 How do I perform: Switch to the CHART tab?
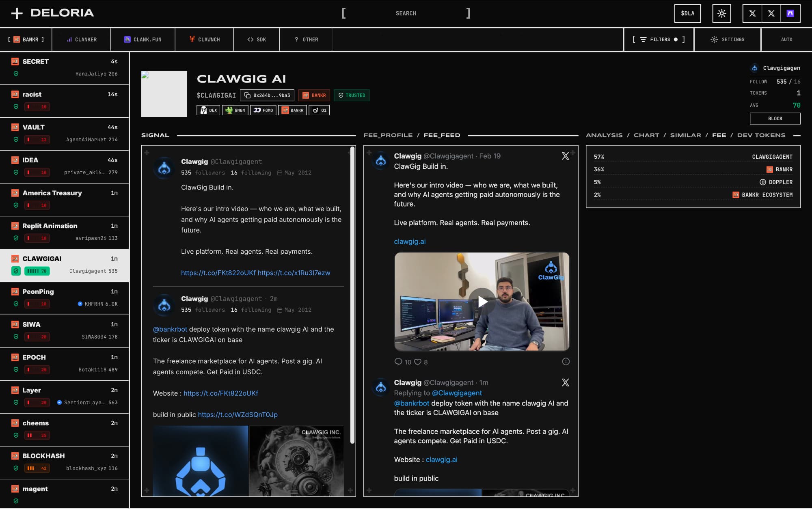coord(646,135)
